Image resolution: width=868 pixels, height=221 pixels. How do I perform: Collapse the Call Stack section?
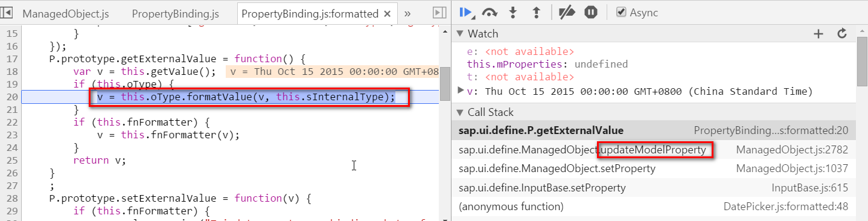(459, 112)
